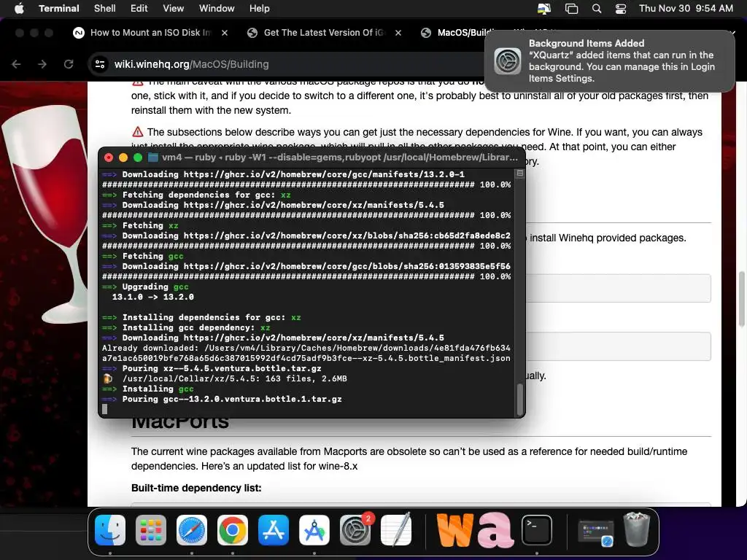Click Stage Manager icon in menu bar
The height and width of the screenshot is (560, 747).
tap(571, 8)
